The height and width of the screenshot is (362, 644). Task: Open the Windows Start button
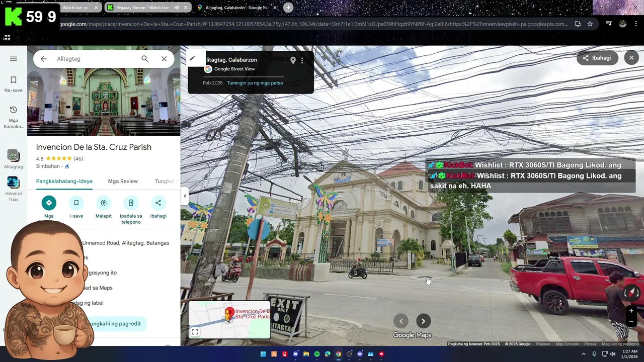263,354
